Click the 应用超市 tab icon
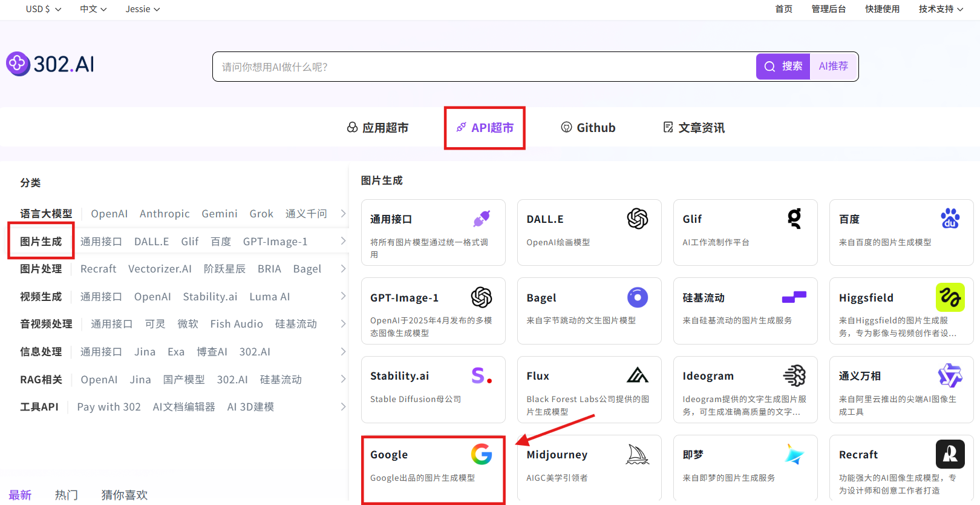Screen dimensions: 980x505 tap(352, 127)
